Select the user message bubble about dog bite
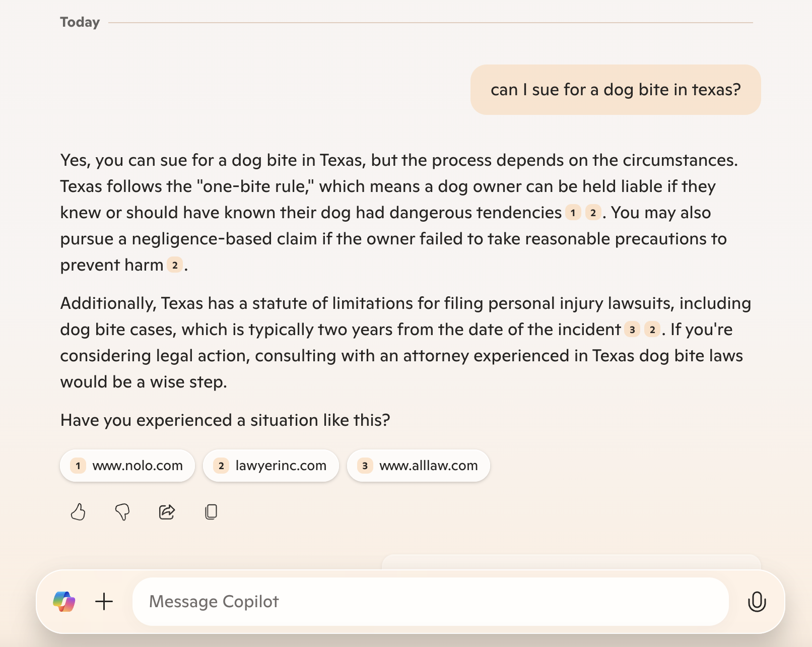Image resolution: width=812 pixels, height=647 pixels. (x=616, y=90)
